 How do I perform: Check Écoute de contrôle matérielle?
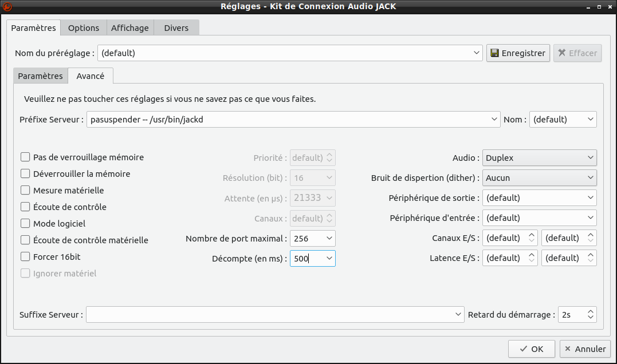[25, 240]
